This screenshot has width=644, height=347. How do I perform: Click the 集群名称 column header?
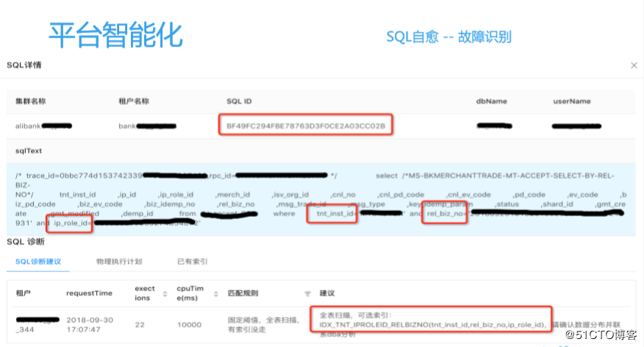click(x=31, y=101)
